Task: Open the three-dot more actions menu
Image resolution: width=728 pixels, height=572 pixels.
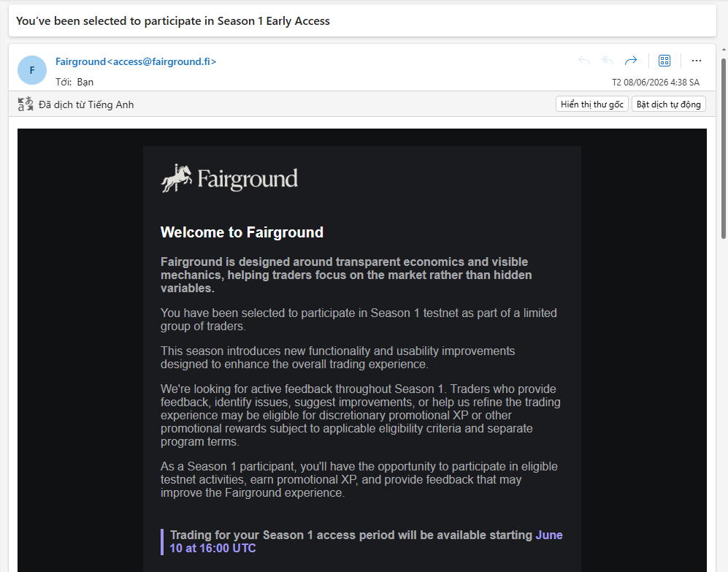Action: click(697, 61)
